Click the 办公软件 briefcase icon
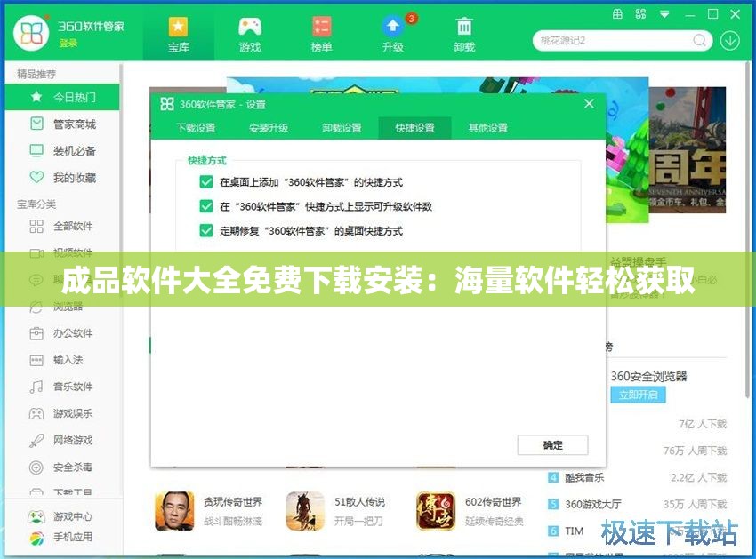Screen dimensions: 756x559 click(36, 333)
